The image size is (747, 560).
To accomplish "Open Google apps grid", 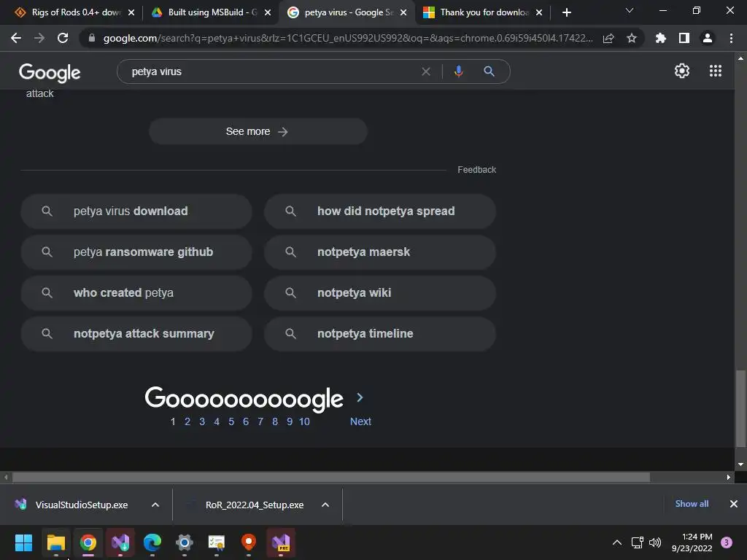I will click(715, 71).
